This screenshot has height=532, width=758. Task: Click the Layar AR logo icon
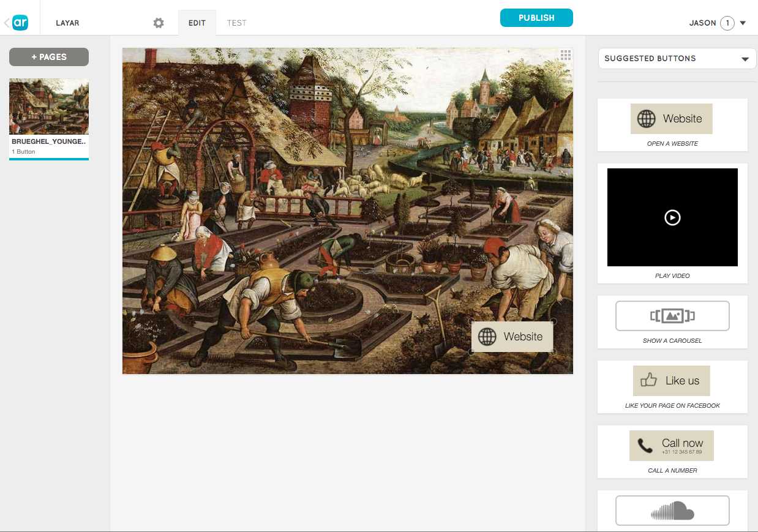click(20, 23)
